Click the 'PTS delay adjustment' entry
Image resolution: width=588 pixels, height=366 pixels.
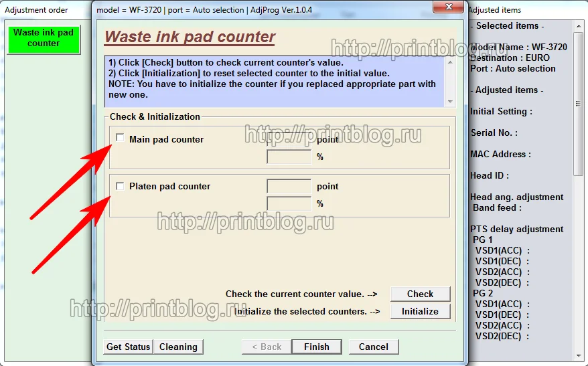(x=517, y=230)
